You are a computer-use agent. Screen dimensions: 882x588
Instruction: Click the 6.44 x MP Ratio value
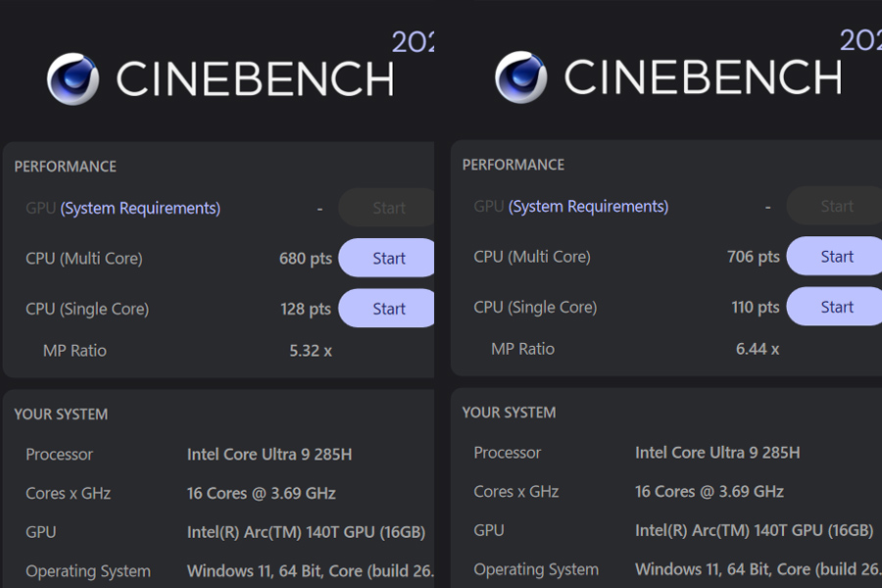[x=758, y=349]
